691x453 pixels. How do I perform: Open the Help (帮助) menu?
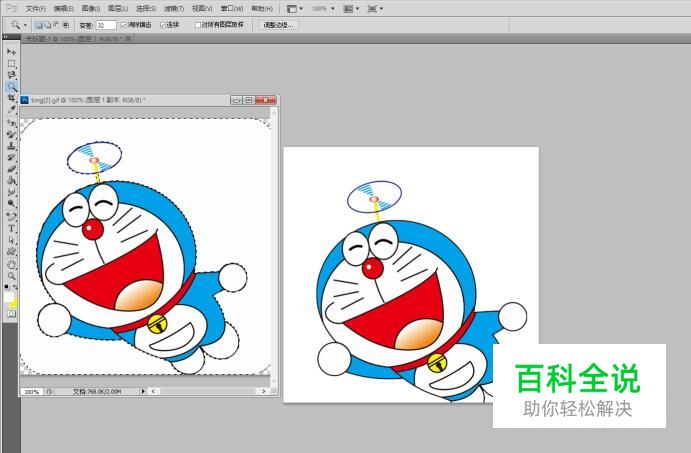point(262,8)
